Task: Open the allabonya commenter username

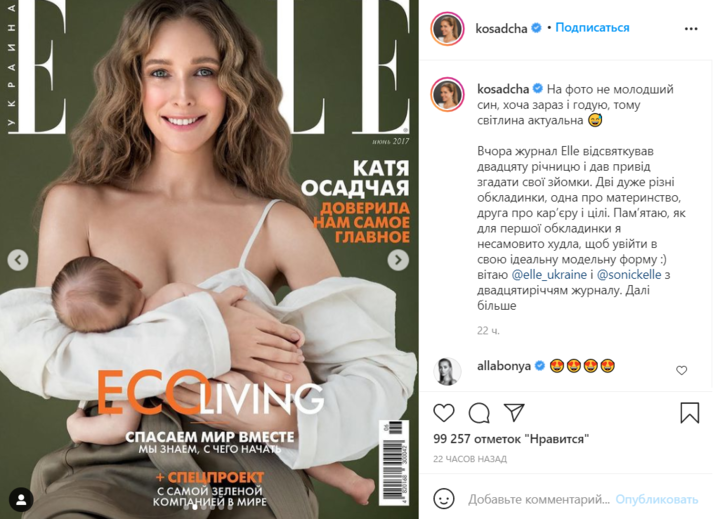Action: [x=504, y=366]
